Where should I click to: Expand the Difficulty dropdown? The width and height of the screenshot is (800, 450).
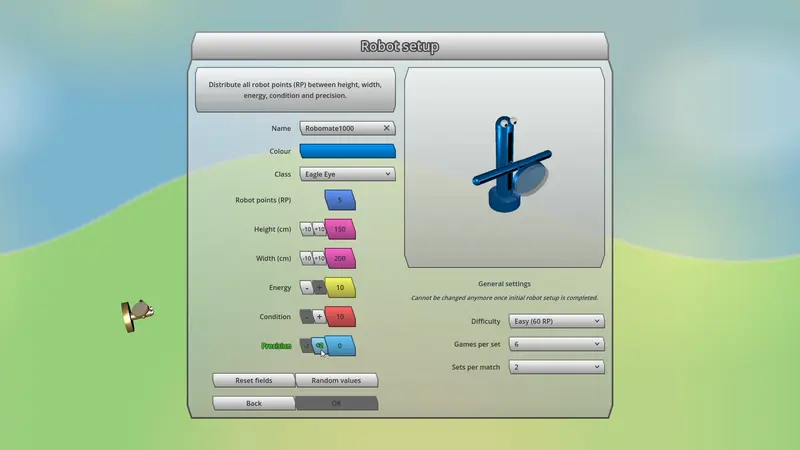coord(557,321)
